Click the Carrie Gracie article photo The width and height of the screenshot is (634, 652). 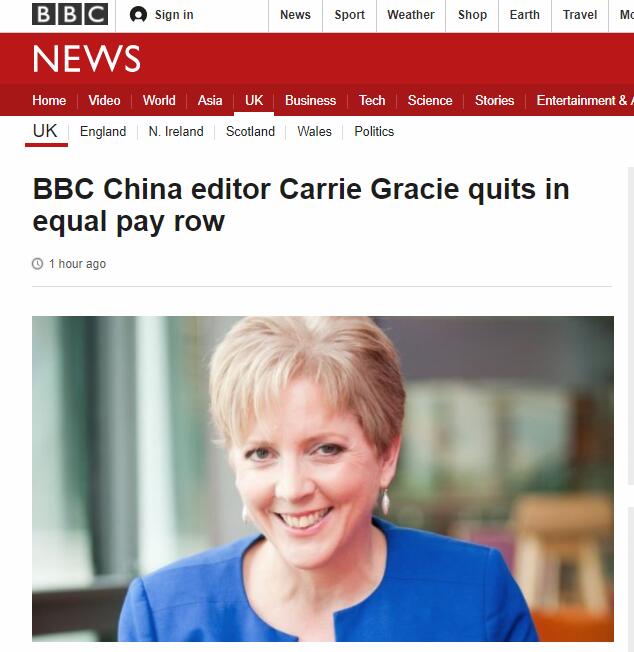(x=323, y=479)
